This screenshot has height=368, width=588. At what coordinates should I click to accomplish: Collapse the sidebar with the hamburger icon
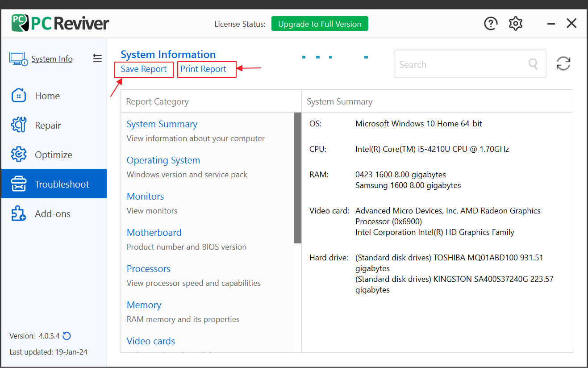pos(97,58)
